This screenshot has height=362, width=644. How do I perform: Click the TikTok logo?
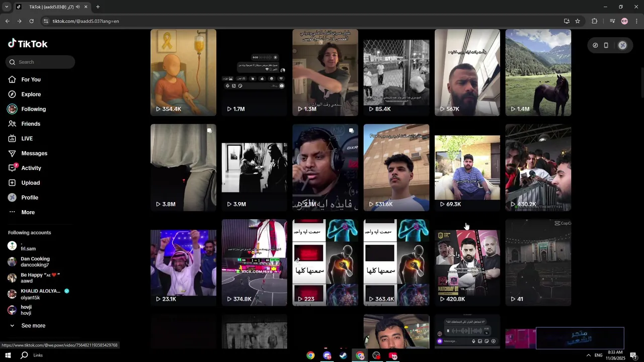tap(28, 44)
